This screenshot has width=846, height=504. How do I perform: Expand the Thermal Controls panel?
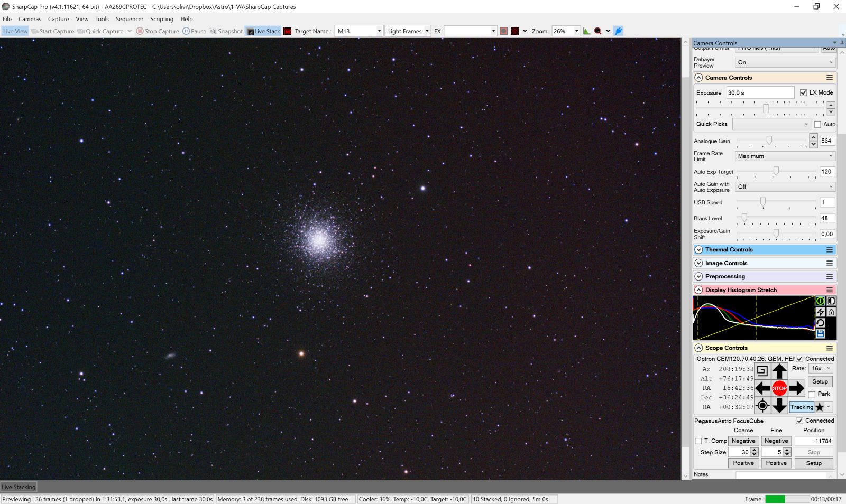pyautogui.click(x=698, y=249)
